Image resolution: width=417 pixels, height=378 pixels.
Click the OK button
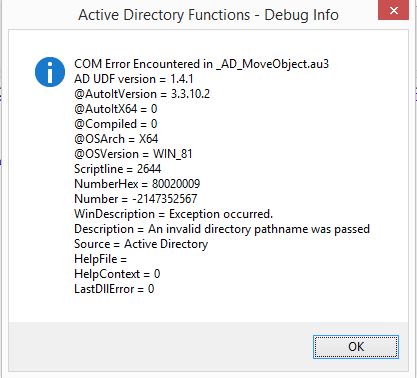click(x=356, y=347)
